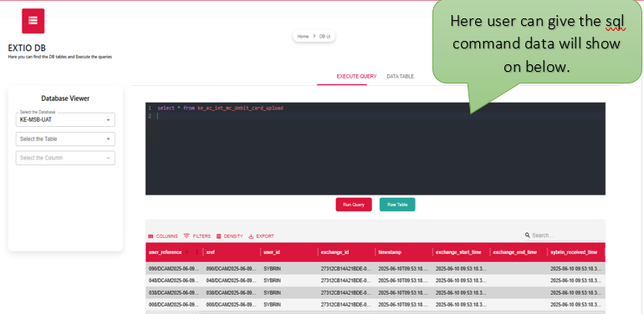644x314 pixels.
Task: Click the DENSITY toolbar button
Action: point(230,236)
